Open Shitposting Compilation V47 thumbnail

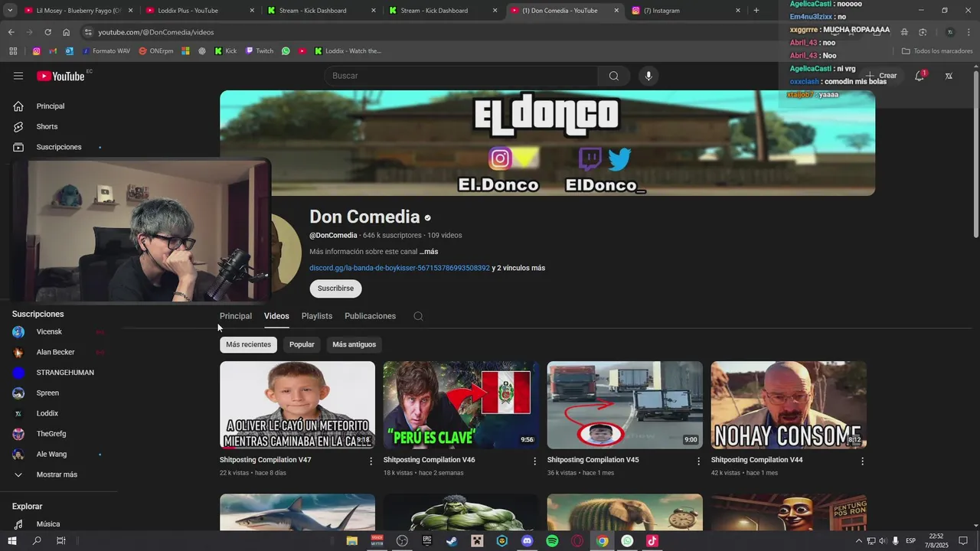[297, 405]
